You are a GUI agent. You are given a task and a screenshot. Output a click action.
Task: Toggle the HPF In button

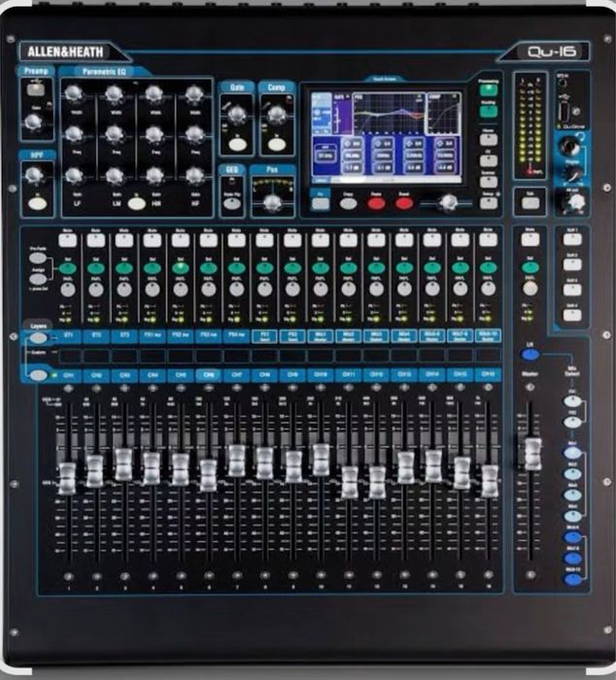pyautogui.click(x=37, y=203)
